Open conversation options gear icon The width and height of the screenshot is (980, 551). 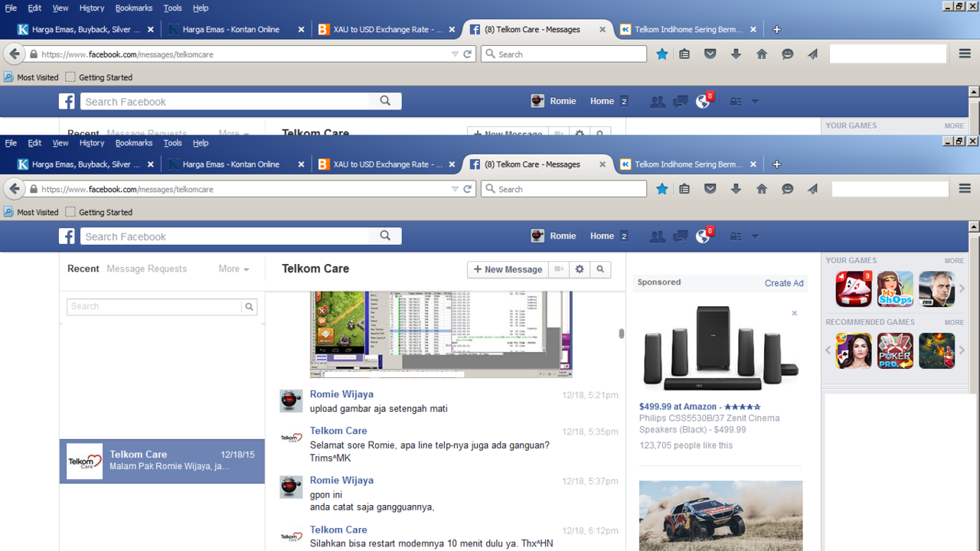[x=580, y=269]
